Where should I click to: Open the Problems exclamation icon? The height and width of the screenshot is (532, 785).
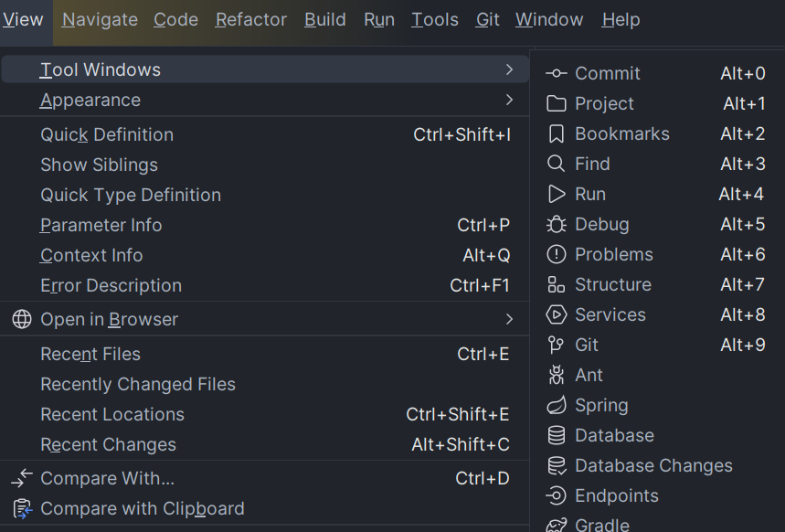coord(557,254)
